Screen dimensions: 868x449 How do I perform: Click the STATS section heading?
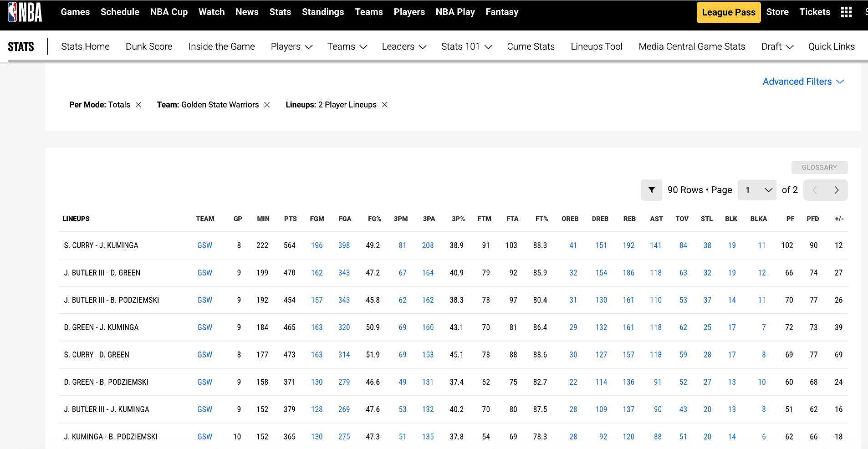tap(21, 46)
